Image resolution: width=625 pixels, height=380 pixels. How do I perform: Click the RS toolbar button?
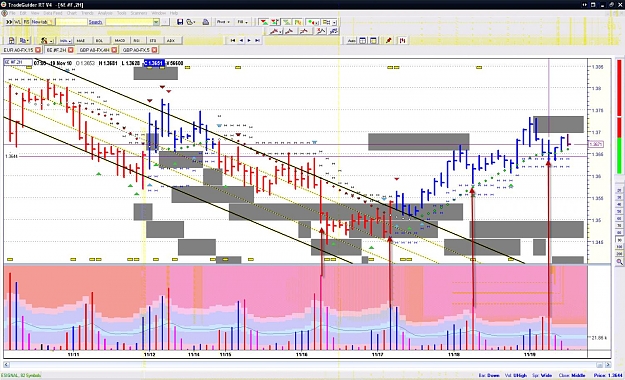27,22
